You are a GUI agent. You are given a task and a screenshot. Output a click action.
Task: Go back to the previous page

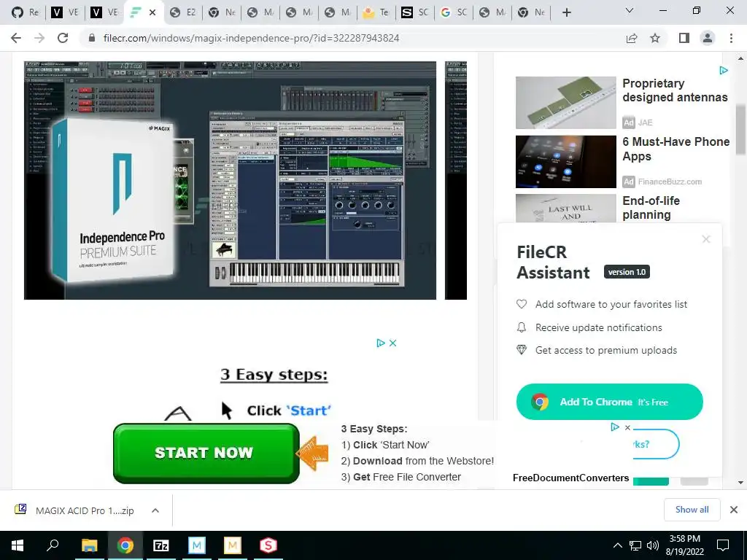16,38
